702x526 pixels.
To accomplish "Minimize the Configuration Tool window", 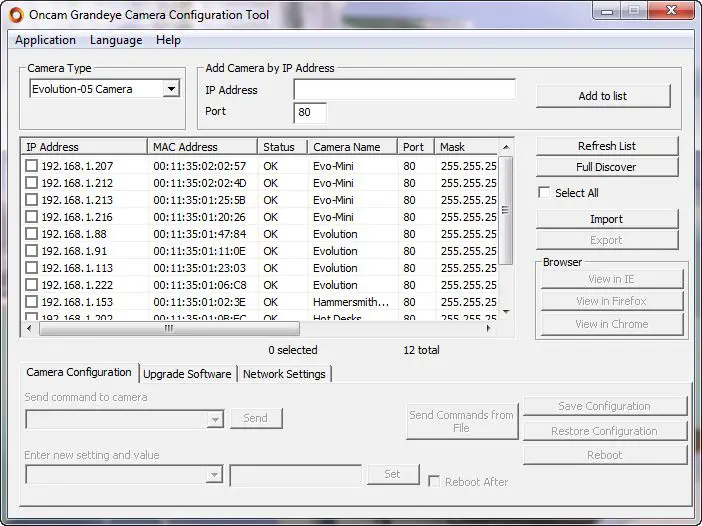I will [x=607, y=11].
